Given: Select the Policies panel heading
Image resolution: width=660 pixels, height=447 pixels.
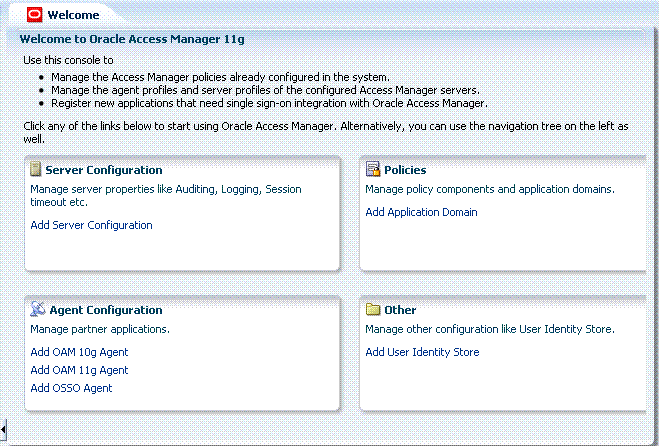Looking at the screenshot, I should click(x=405, y=170).
